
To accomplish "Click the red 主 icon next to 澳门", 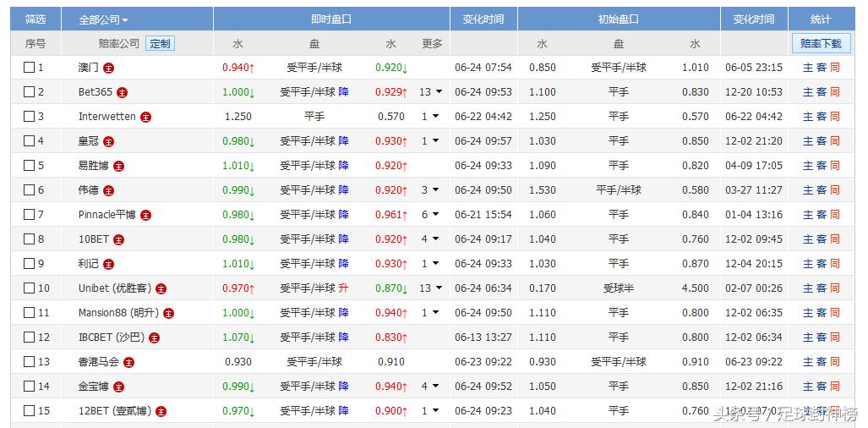I will click(109, 69).
